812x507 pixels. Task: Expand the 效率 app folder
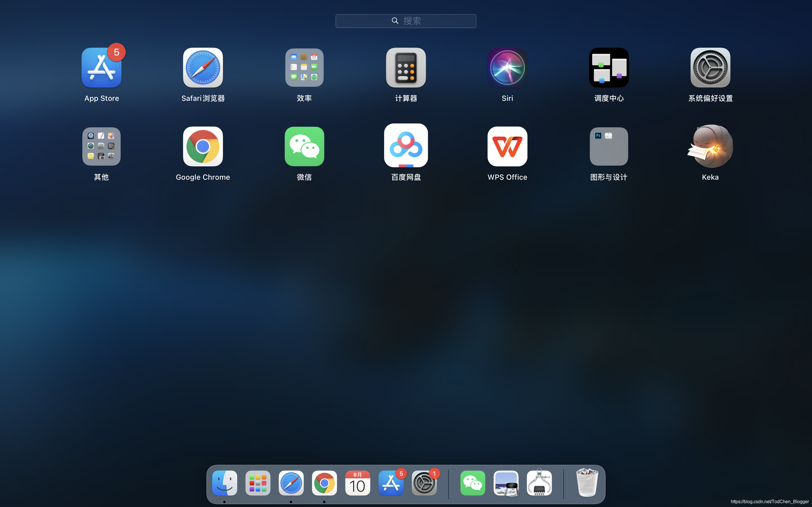tap(304, 68)
